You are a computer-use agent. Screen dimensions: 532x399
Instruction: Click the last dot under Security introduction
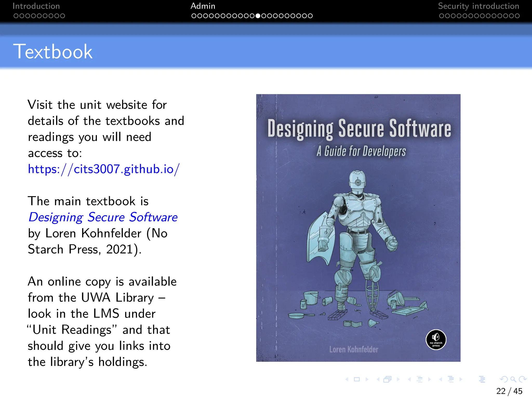(517, 16)
